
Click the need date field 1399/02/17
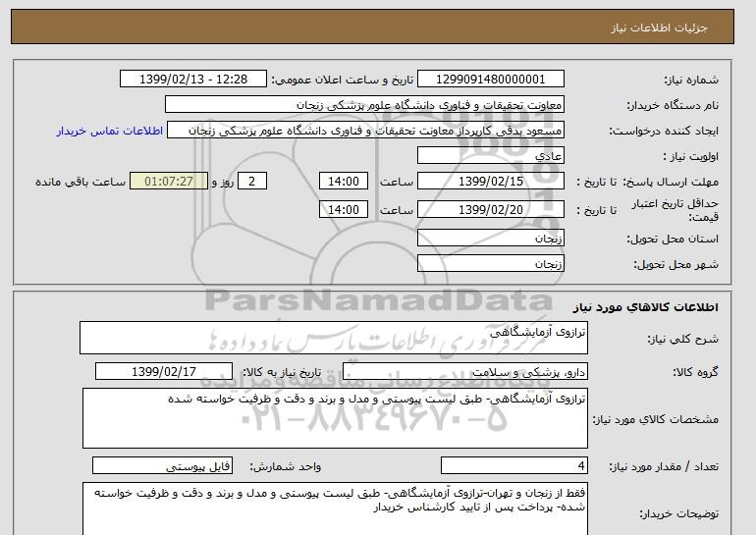point(164,372)
